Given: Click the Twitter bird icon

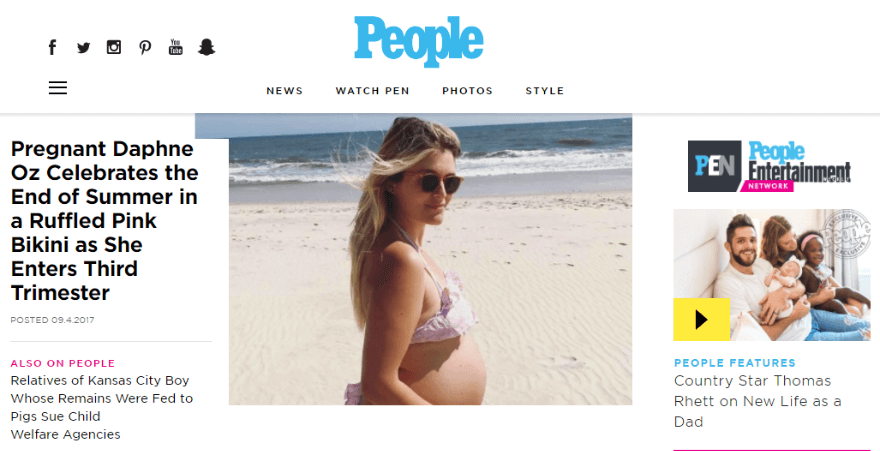Looking at the screenshot, I should tap(84, 48).
